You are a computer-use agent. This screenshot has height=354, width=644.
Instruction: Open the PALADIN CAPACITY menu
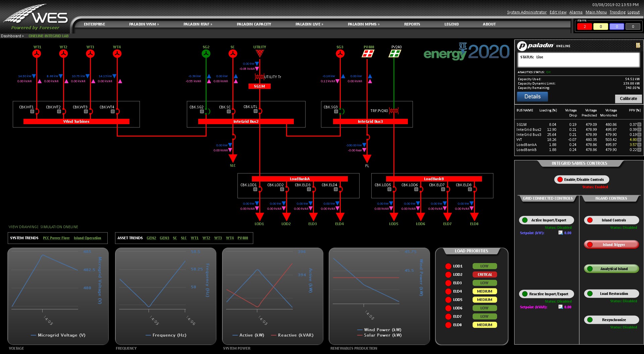tap(254, 24)
